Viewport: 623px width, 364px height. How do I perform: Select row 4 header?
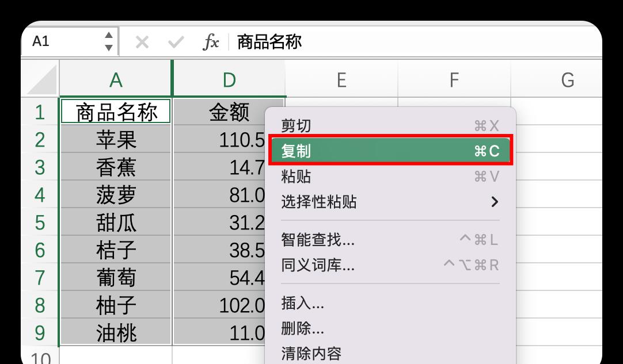pyautogui.click(x=40, y=195)
